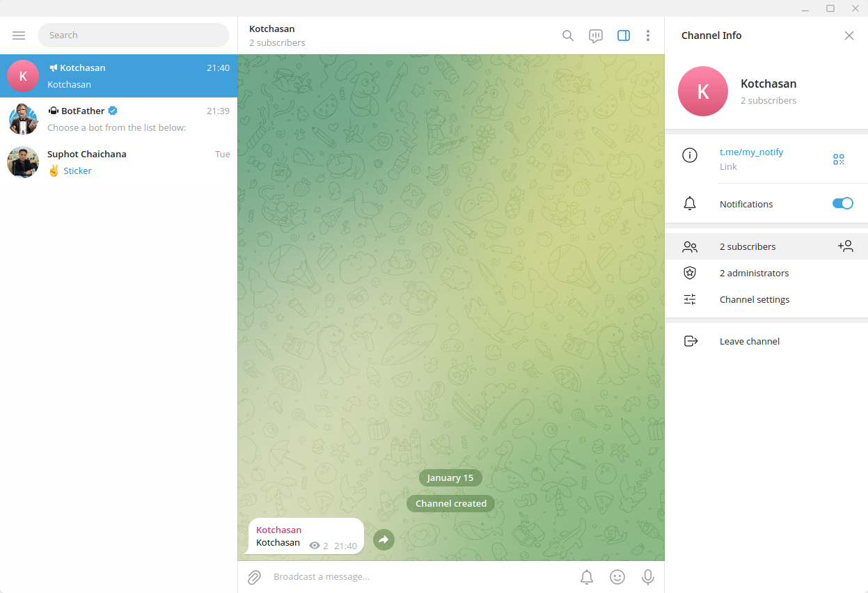Click the info icon beside the link
Viewport: 868px width, 593px height.
coord(690,155)
